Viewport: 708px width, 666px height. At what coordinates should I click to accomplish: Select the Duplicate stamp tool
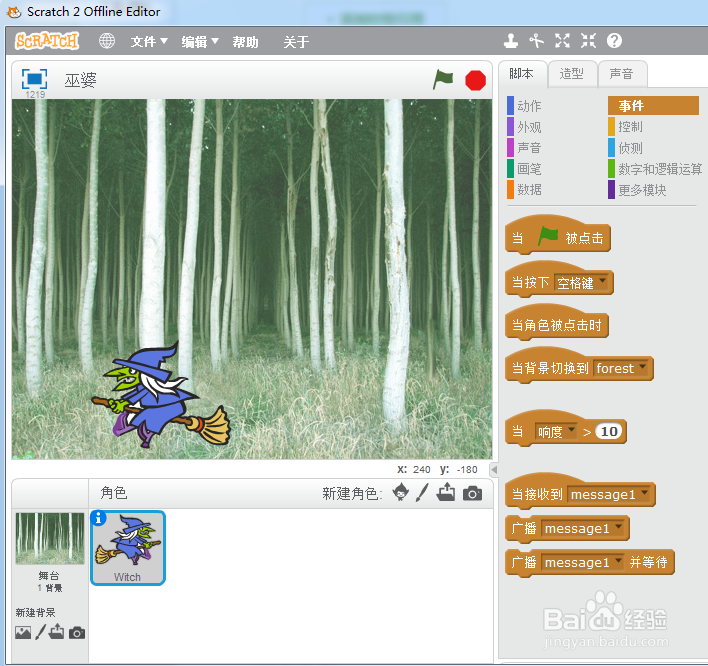(511, 41)
